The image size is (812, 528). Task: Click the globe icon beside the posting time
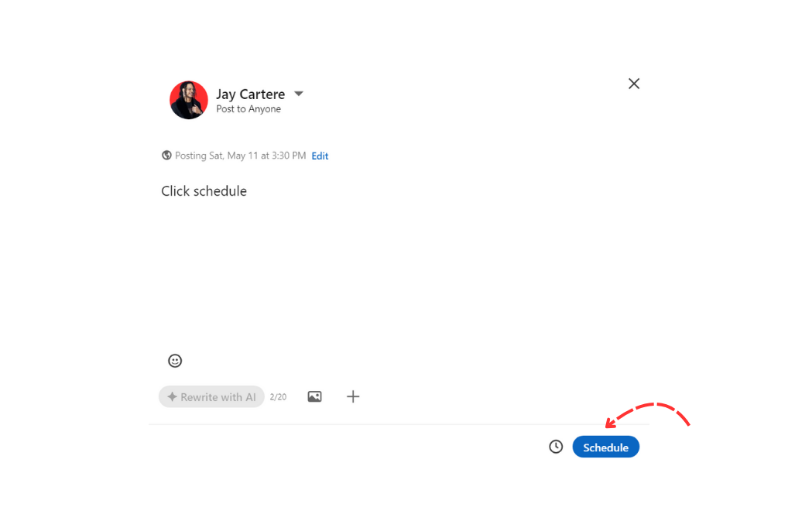[166, 155]
